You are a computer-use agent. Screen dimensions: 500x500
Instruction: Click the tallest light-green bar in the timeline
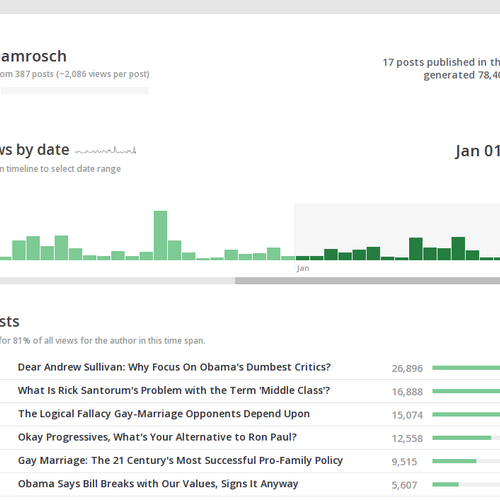(x=160, y=235)
